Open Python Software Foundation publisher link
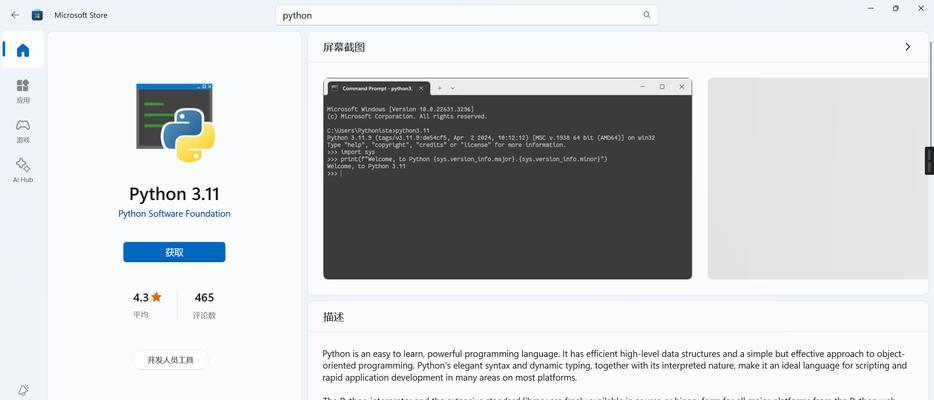Viewport: 934px width, 400px height. click(174, 214)
